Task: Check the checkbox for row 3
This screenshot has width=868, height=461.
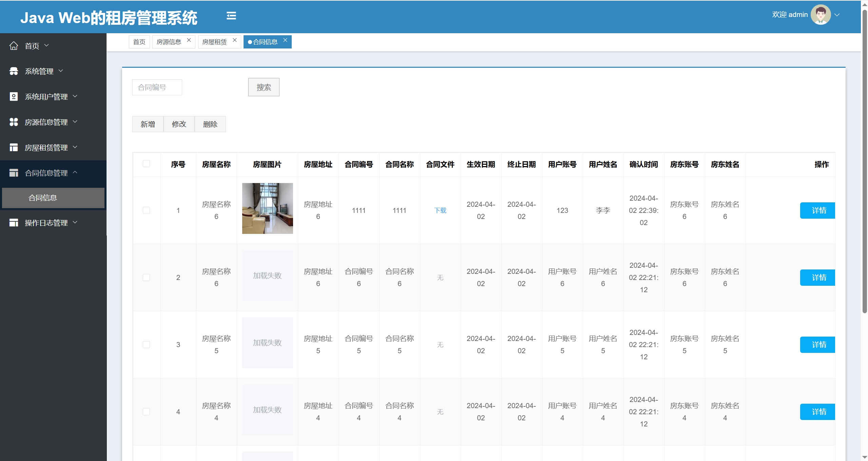Action: [x=146, y=344]
